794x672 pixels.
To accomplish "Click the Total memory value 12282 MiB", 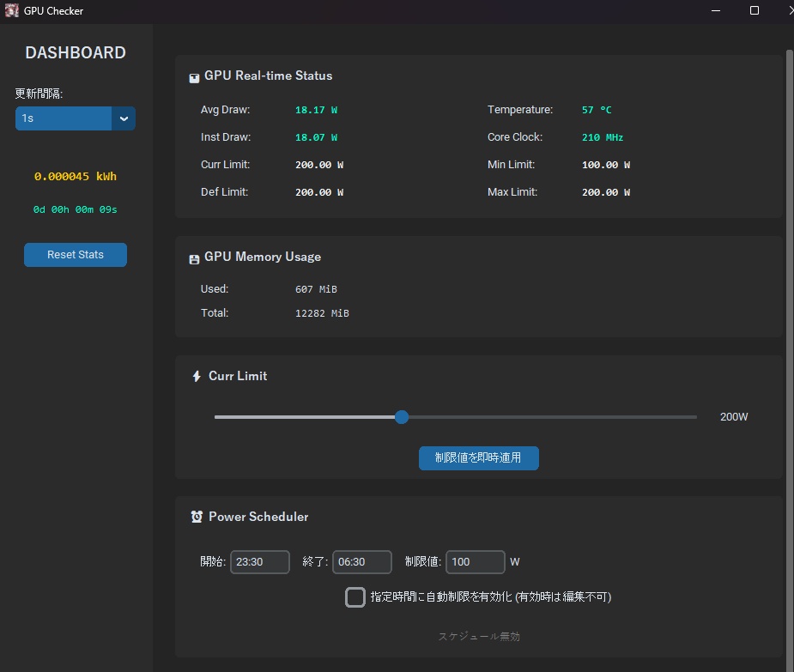I will (x=322, y=313).
